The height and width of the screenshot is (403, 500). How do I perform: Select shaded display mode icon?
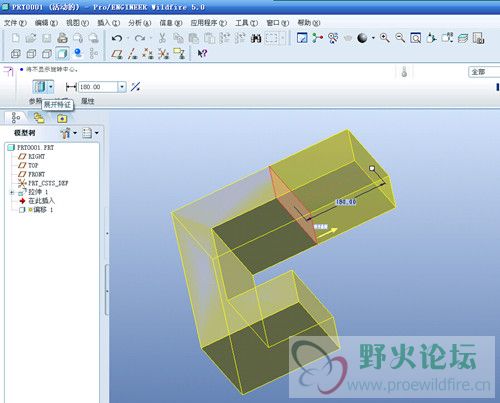[62, 53]
